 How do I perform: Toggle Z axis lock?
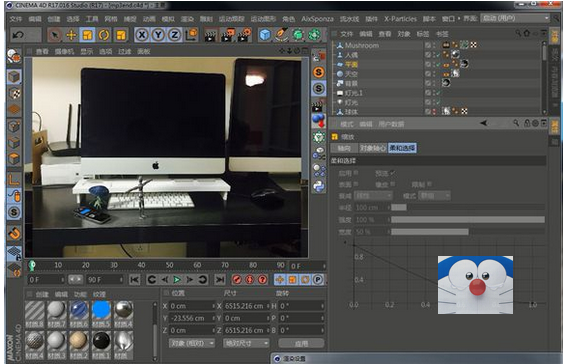pyautogui.click(x=175, y=35)
